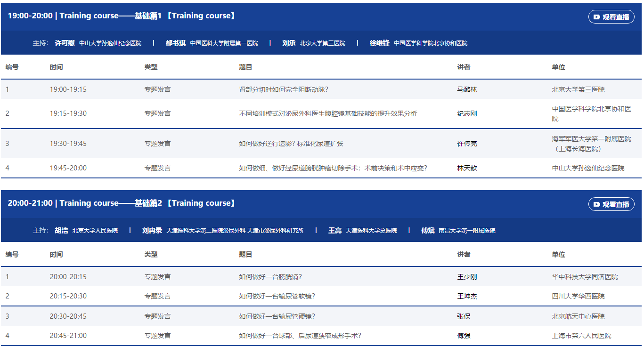Click speaker name 林天歆

[467, 168]
